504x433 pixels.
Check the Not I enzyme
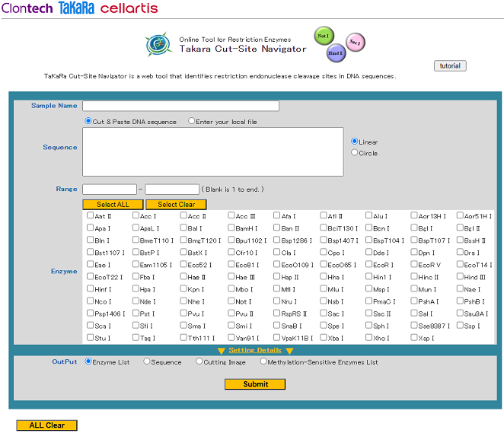[x=231, y=301]
